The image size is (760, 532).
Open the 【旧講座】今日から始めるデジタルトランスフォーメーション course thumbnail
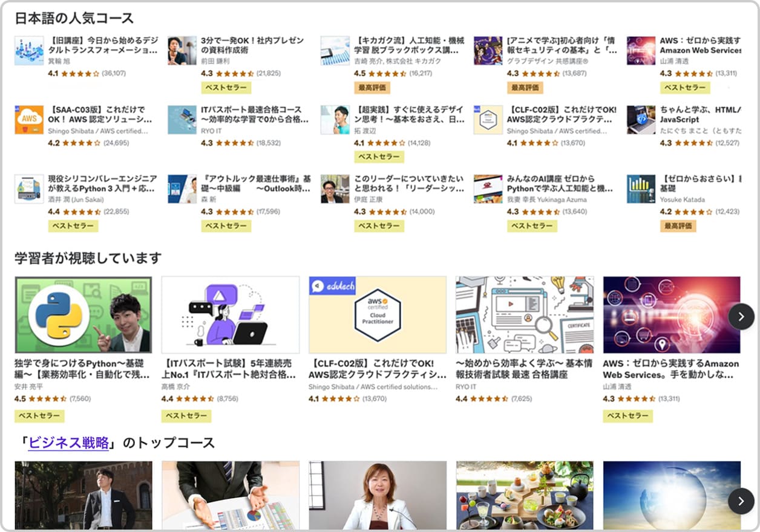tap(29, 50)
